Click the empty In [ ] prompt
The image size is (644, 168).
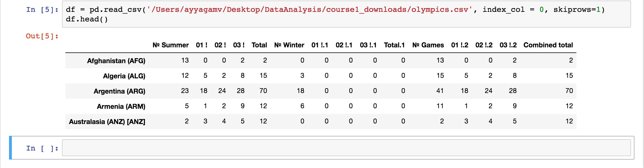tap(42, 148)
